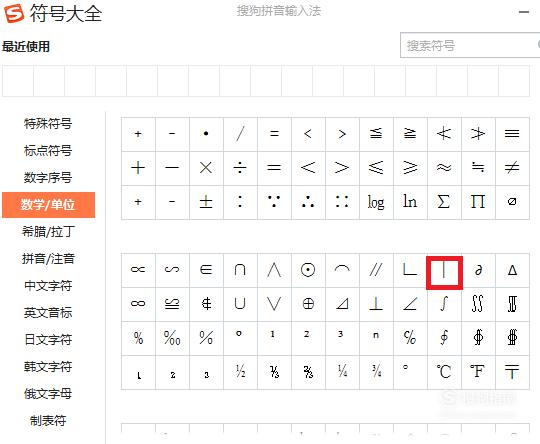The width and height of the screenshot is (540, 444).
Task: Insert the circled plus symbol ⊕
Action: [x=308, y=304]
